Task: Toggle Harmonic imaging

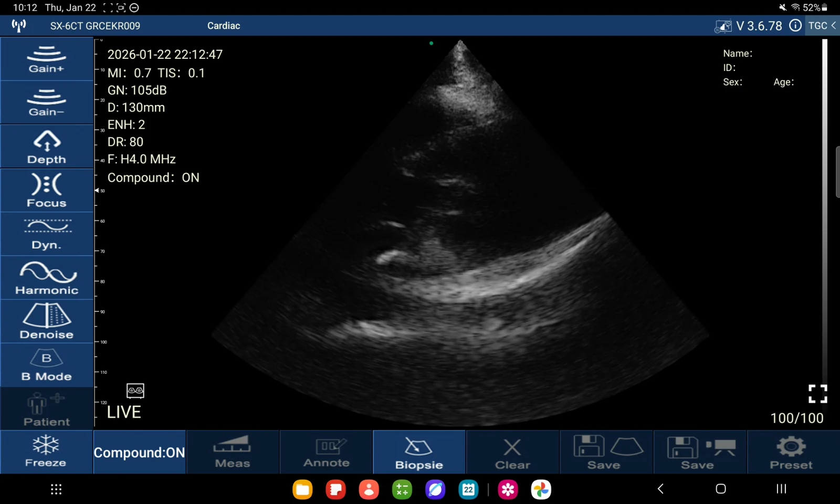Action: tap(47, 278)
